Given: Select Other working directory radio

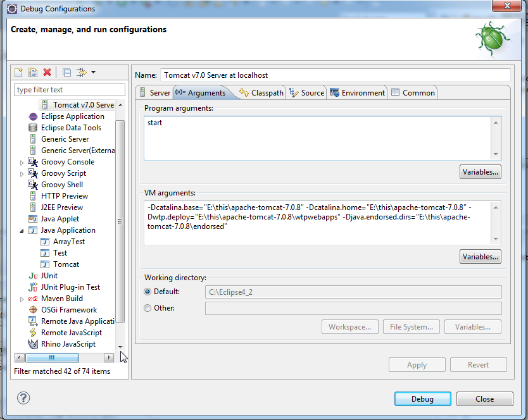Looking at the screenshot, I should 148,308.
